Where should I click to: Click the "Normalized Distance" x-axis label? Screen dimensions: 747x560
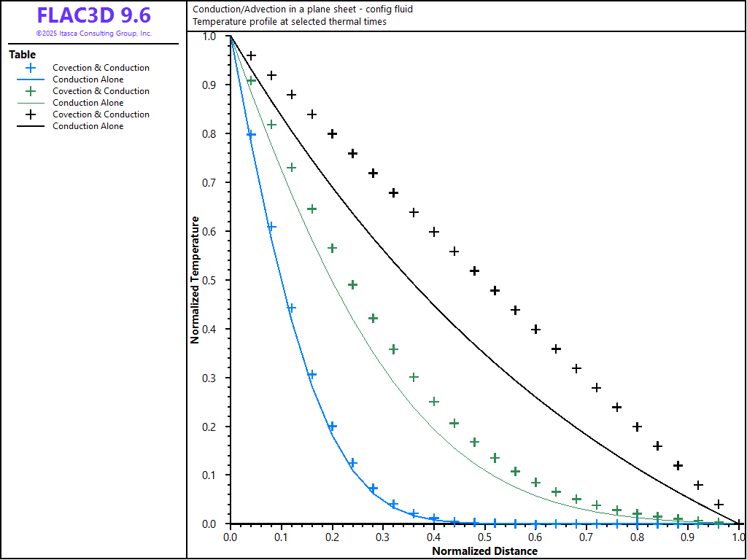[x=484, y=551]
